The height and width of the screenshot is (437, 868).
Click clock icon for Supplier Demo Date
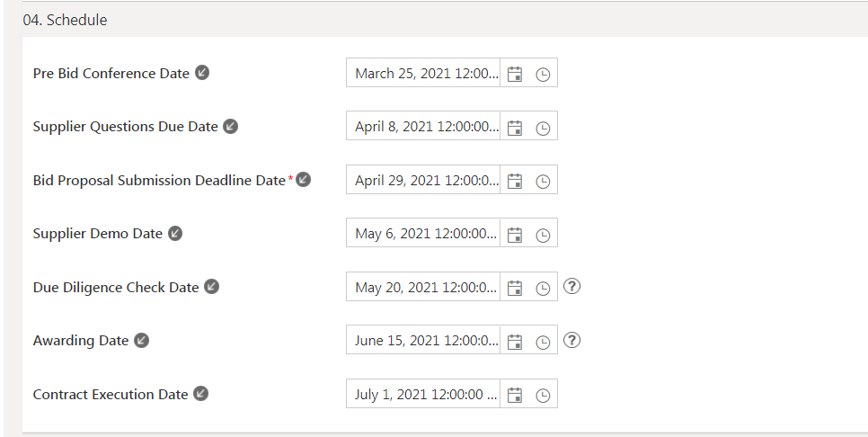coord(543,235)
